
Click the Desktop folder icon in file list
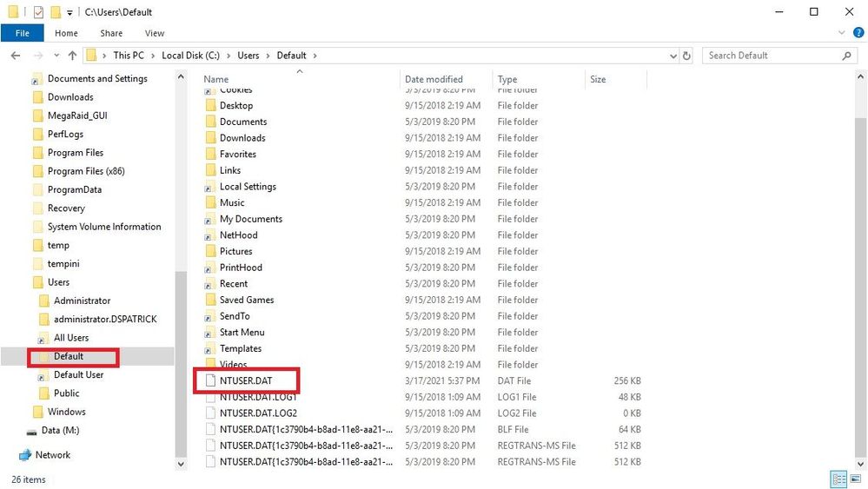210,105
